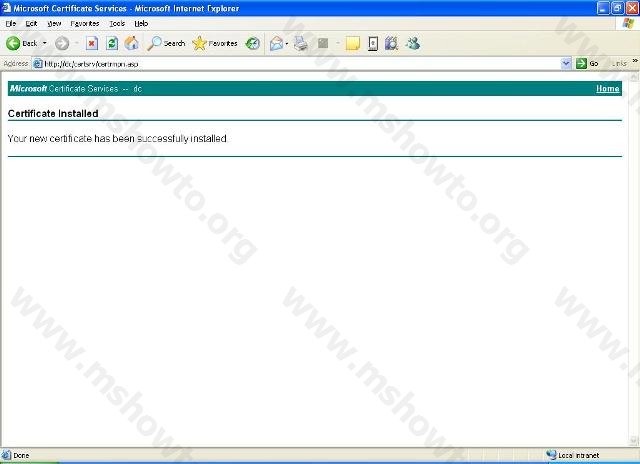
Task: Open the Back history dropdown arrow
Action: point(44,43)
